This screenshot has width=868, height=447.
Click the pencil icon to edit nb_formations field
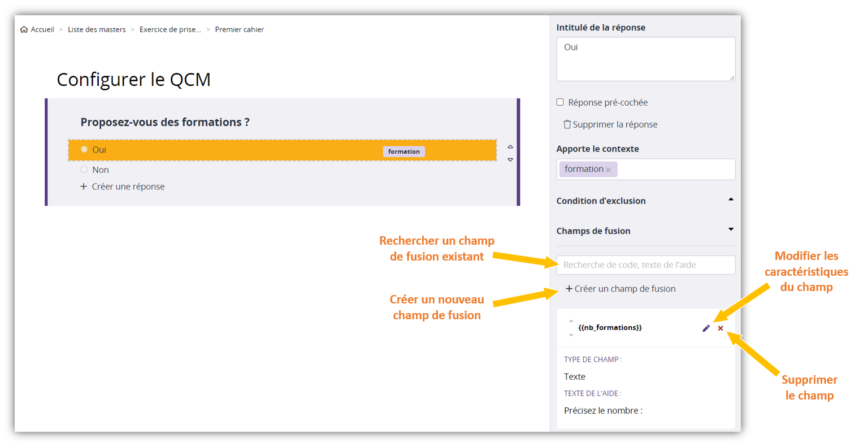click(706, 328)
